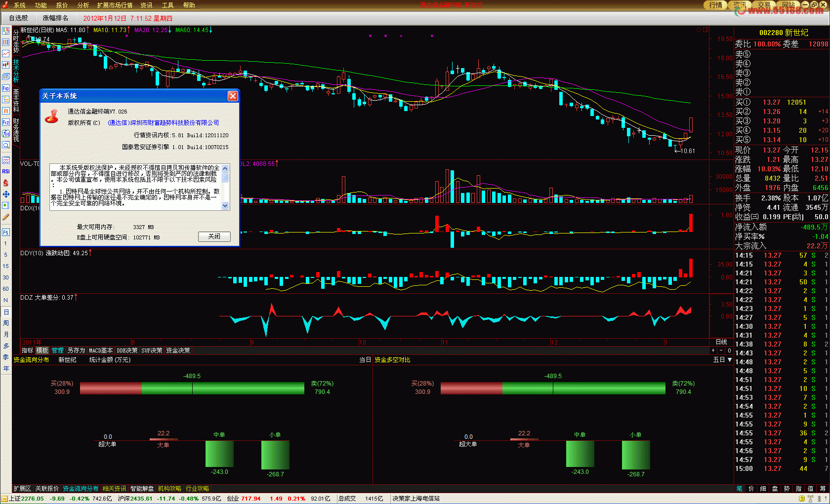Click the scroll-down arrow in the dialog text

(x=225, y=206)
